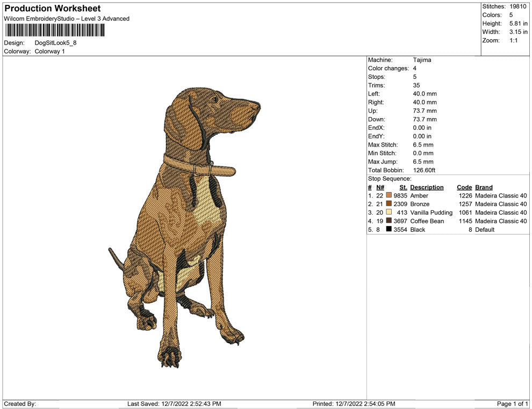Viewport: 532px width, 409px height.
Task: Click the height value 5.81 in
Action: tap(519, 24)
